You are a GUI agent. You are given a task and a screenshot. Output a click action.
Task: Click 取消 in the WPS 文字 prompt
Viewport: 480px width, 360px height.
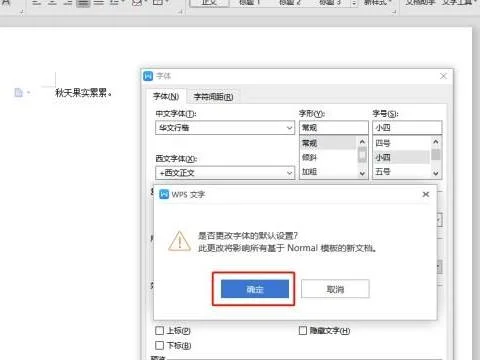point(335,289)
